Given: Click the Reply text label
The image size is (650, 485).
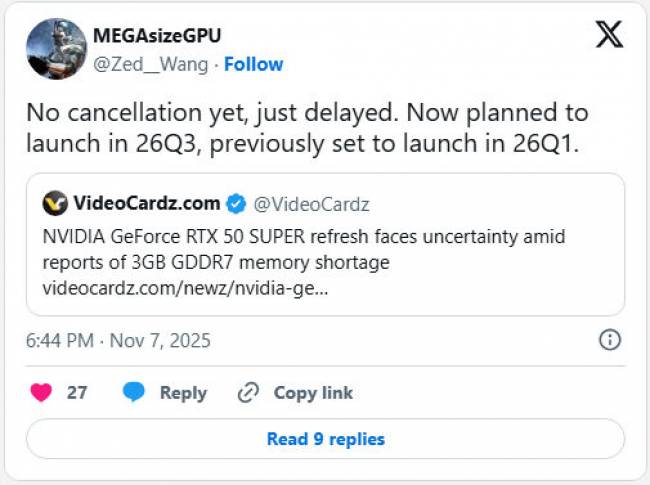Looking at the screenshot, I should click(183, 393).
